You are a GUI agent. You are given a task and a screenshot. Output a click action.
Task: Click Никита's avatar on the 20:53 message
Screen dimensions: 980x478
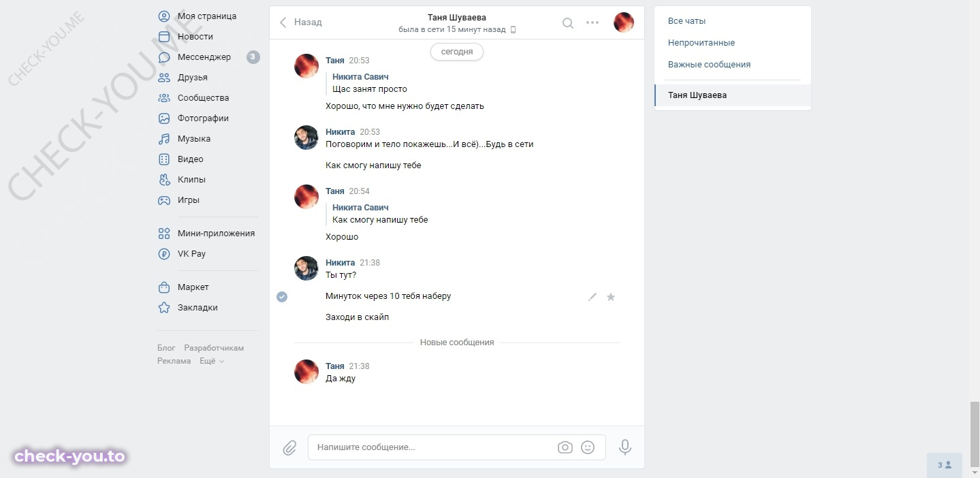click(x=306, y=138)
